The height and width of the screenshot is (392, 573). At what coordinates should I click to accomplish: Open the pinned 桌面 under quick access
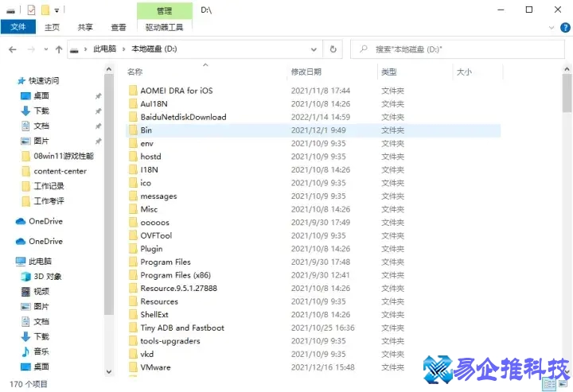[x=41, y=95]
